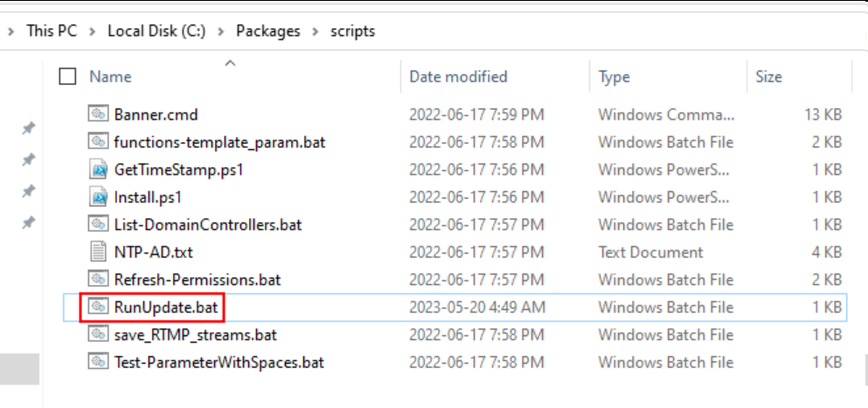Click the save_RTMP_streams.bat file icon
The image size is (868, 408).
[97, 335]
